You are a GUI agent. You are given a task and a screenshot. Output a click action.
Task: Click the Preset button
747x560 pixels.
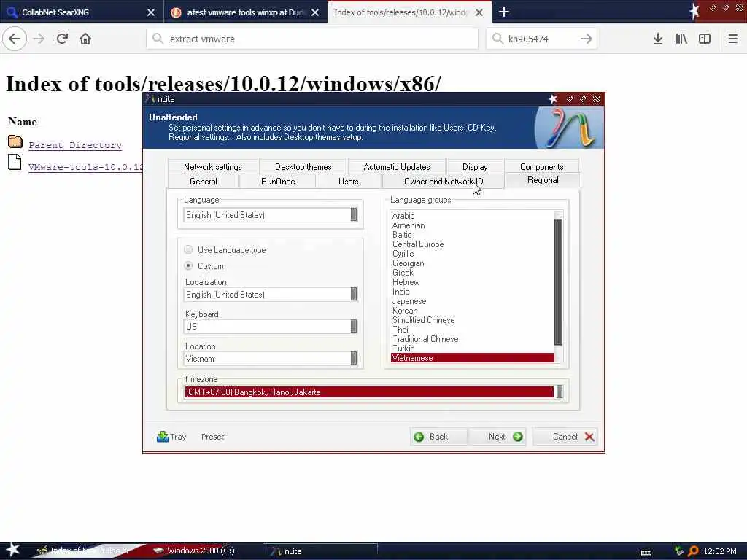coord(212,437)
